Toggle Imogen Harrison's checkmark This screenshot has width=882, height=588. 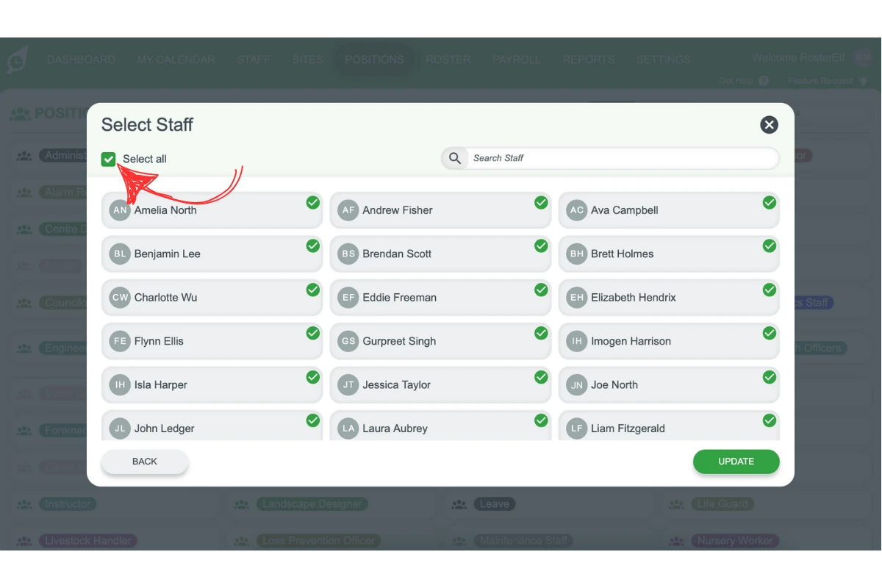click(x=770, y=333)
